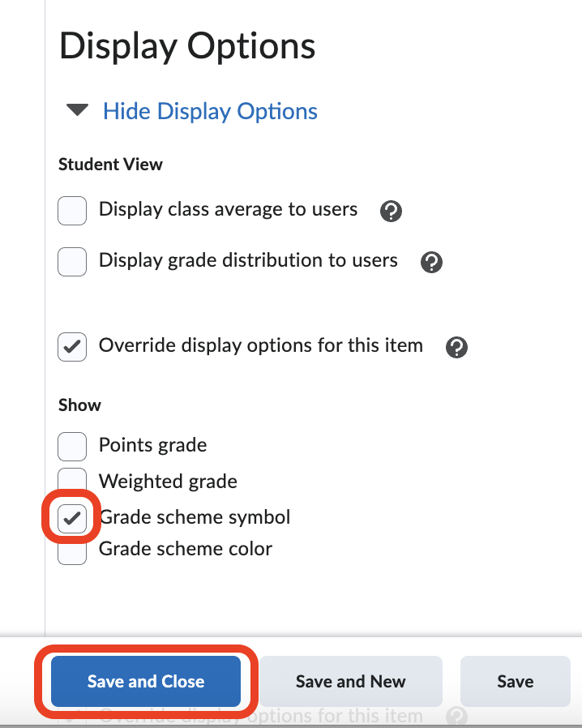Viewport: 582px width, 728px height.
Task: Click the Hide Display Options link
Action: (x=210, y=111)
